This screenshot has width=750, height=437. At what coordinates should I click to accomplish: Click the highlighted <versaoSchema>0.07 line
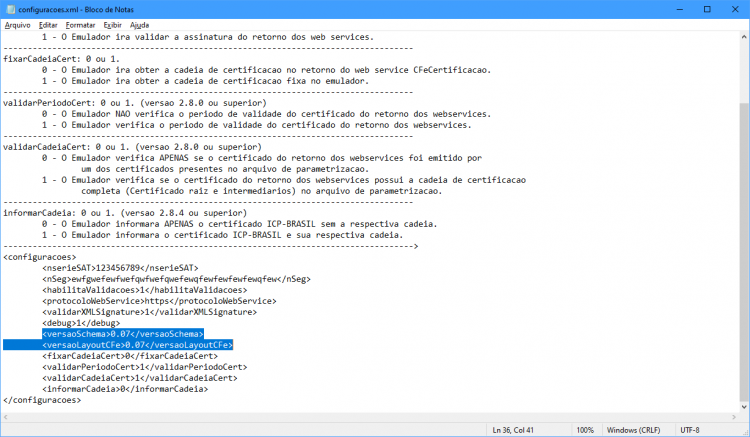122,334
